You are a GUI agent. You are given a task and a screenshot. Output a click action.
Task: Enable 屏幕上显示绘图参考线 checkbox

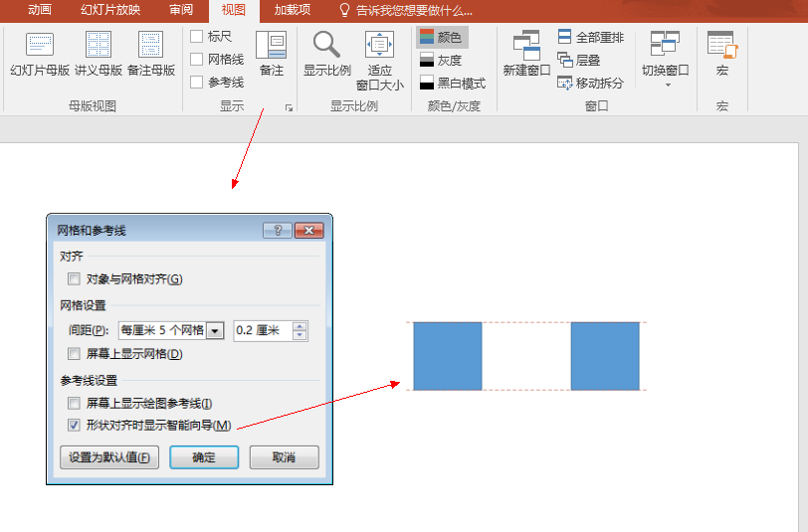(74, 404)
